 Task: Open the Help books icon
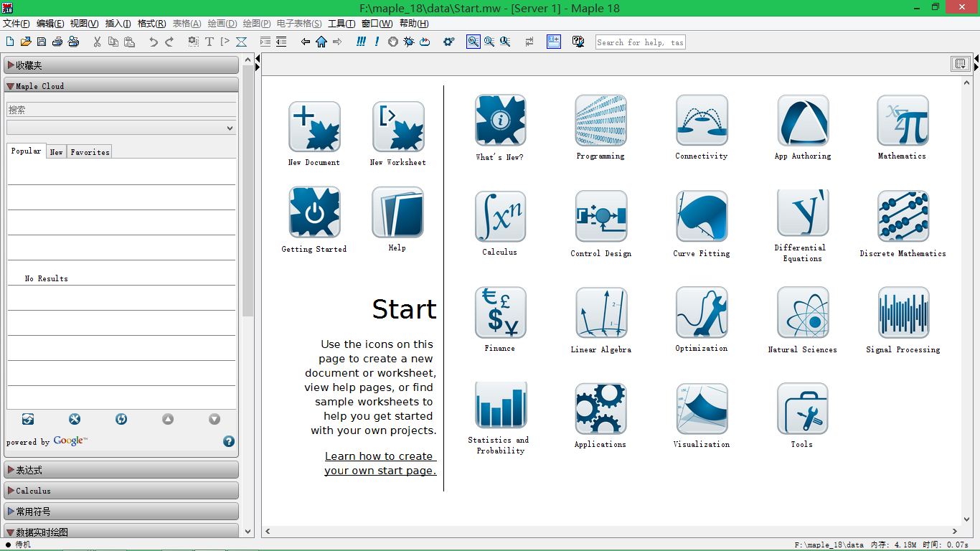click(x=398, y=212)
